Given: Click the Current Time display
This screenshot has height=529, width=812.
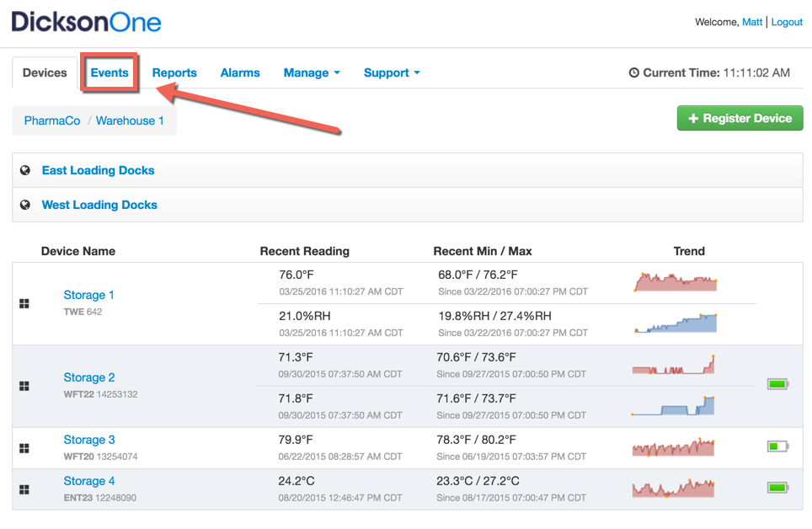Looking at the screenshot, I should click(x=709, y=72).
